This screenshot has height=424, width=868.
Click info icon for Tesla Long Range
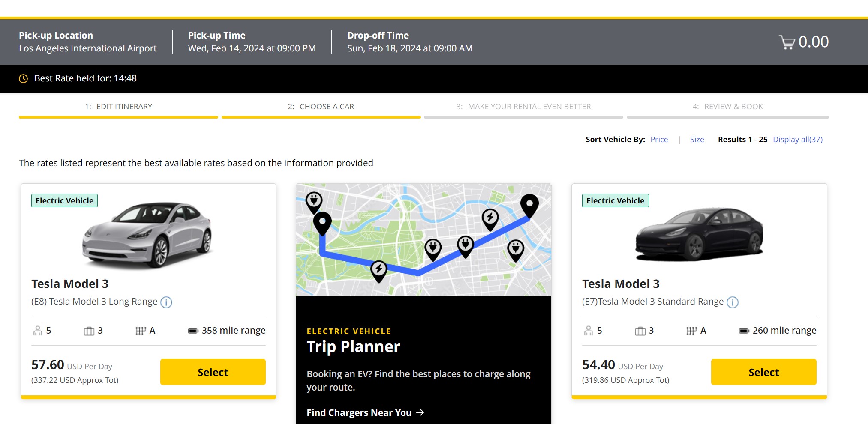(166, 302)
